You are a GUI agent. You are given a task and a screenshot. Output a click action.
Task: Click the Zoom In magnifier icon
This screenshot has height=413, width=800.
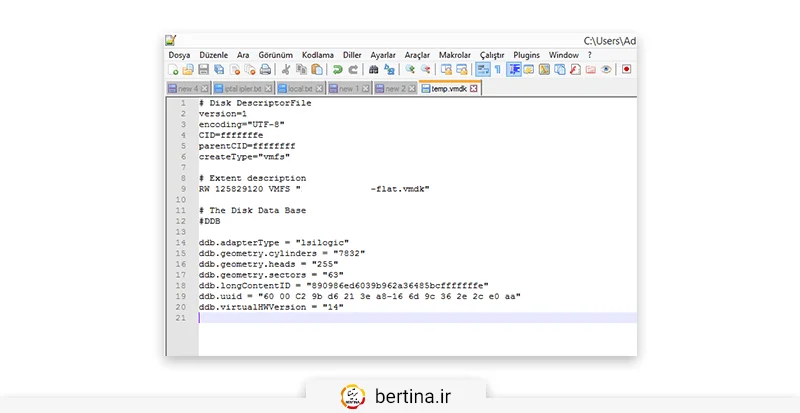[x=410, y=70]
